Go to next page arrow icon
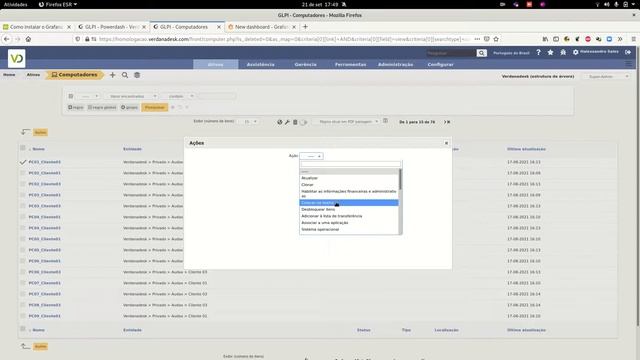The image size is (640, 360). click(x=445, y=122)
